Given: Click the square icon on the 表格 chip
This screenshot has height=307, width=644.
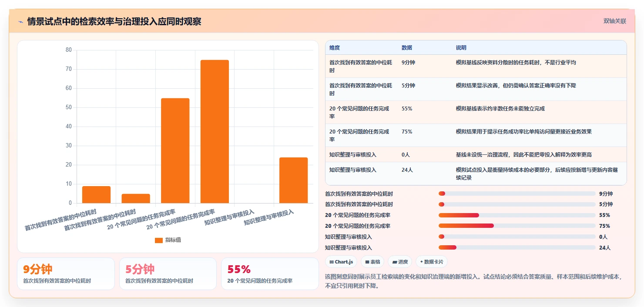Looking at the screenshot, I should click(367, 262).
